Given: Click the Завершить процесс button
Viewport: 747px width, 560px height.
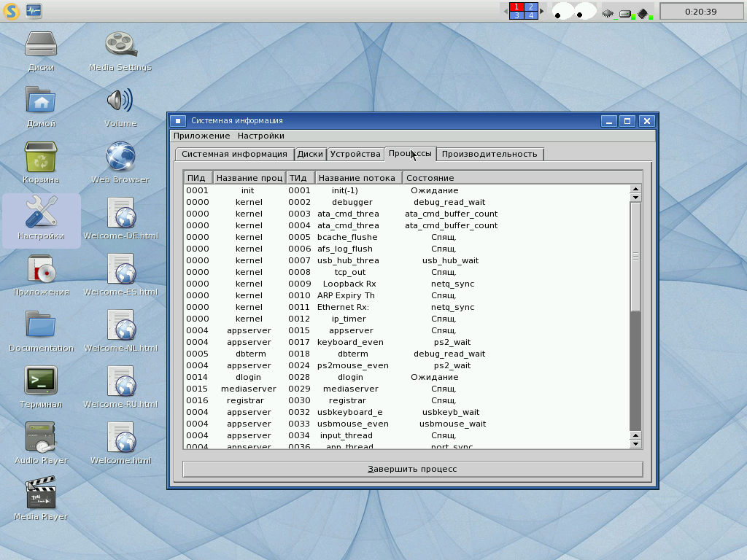Looking at the screenshot, I should 412,469.
